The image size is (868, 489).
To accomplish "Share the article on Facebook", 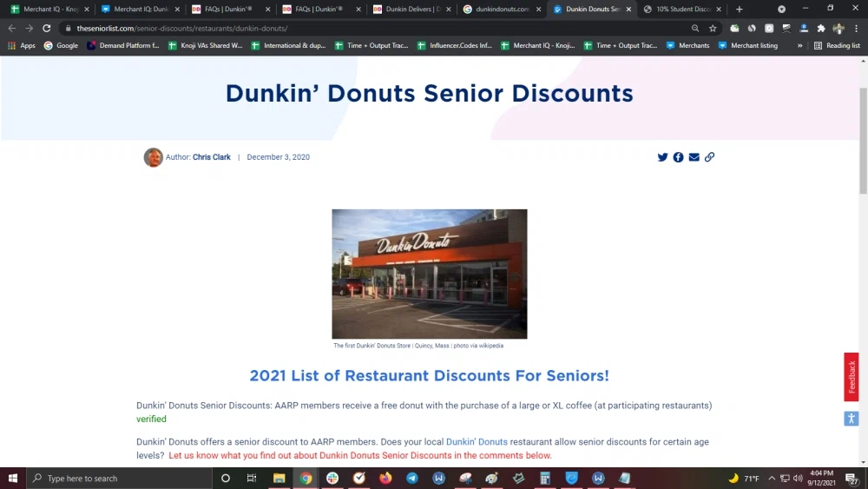I will [x=678, y=157].
